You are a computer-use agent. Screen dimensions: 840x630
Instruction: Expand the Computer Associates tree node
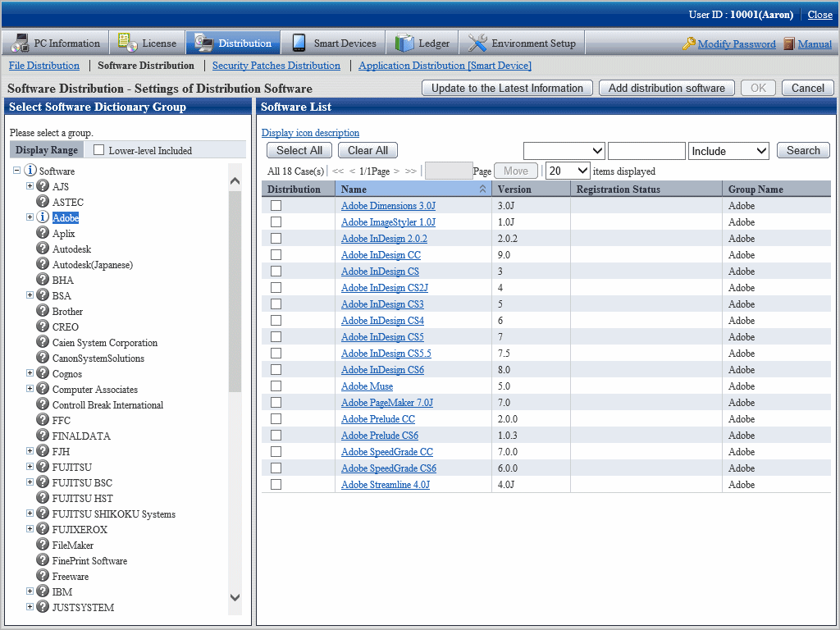pyautogui.click(x=30, y=388)
